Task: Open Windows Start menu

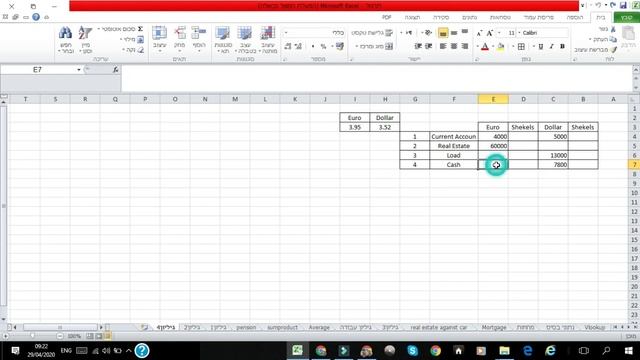Action: tap(629, 351)
